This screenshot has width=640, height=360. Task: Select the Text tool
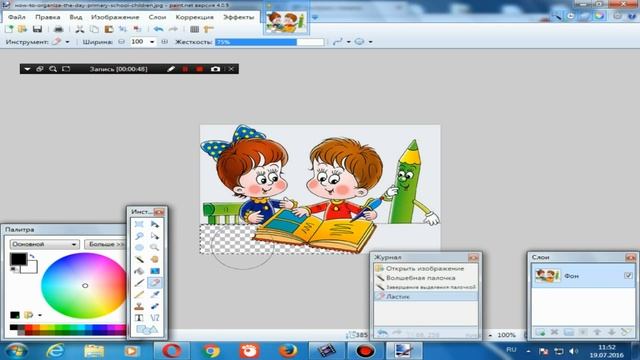139,318
